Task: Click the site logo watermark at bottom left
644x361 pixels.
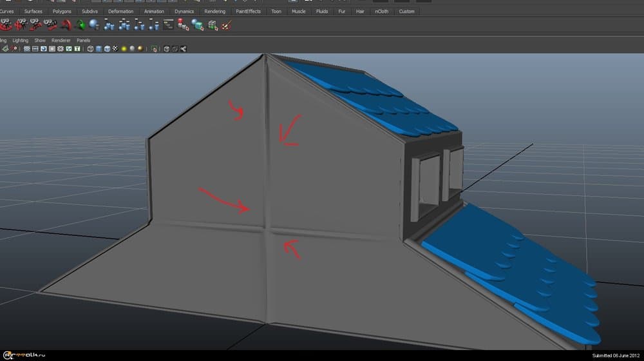Action: point(23,355)
